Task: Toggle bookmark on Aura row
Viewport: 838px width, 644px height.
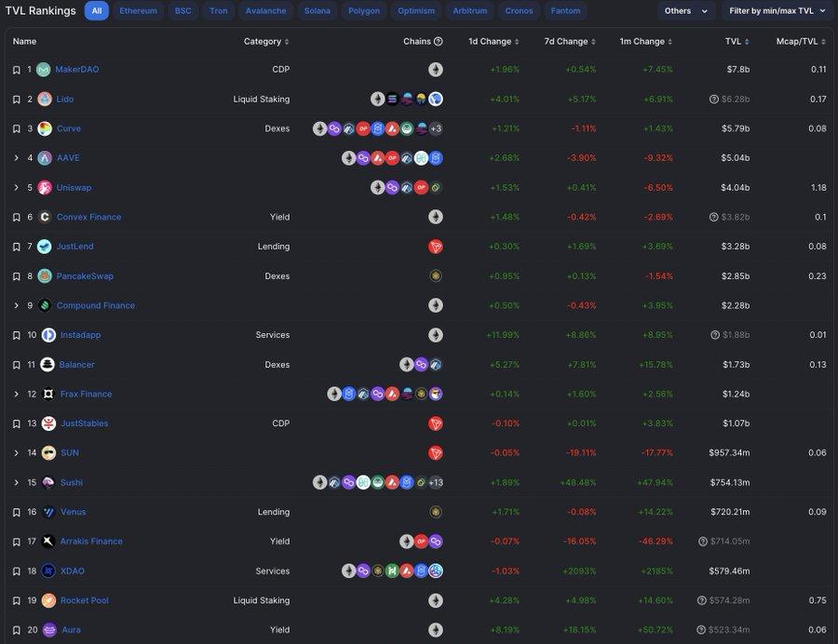Action: pyautogui.click(x=16, y=630)
